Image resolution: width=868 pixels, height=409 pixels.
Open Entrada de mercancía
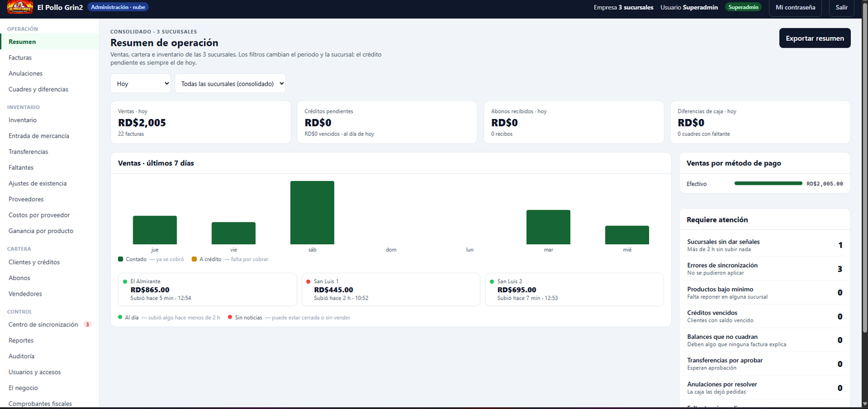(x=50, y=136)
